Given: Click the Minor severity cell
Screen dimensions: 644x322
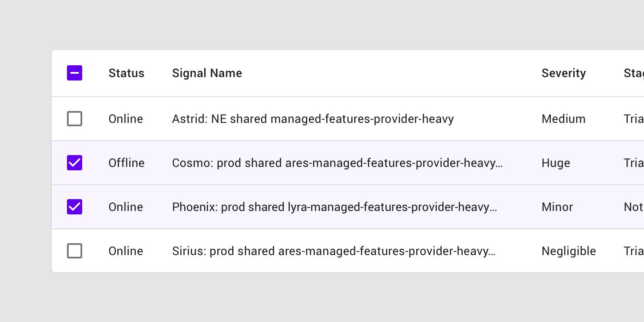Looking at the screenshot, I should click(x=557, y=207).
